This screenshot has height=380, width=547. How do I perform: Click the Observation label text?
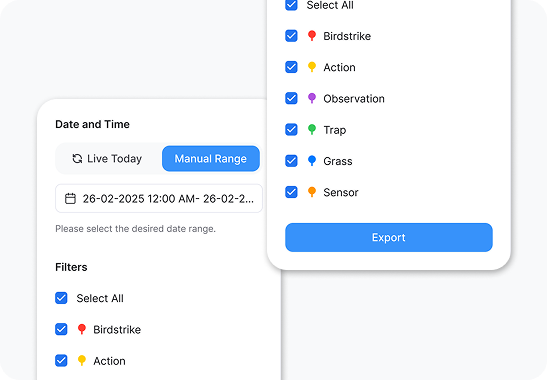(x=354, y=99)
